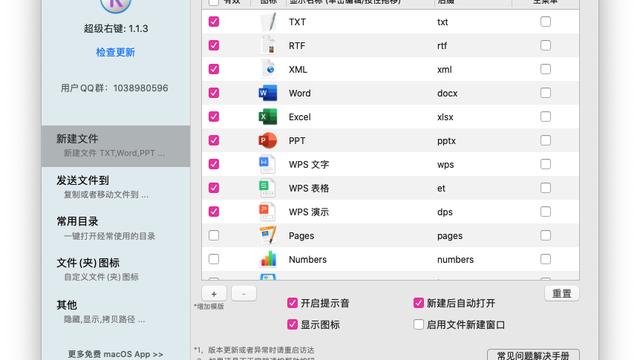
Task: Click the RTF file icon
Action: [268, 45]
